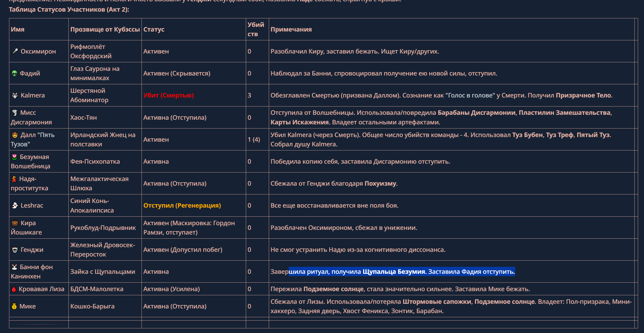Click the name Генджи in the Имя column
The width and height of the screenshot is (644, 333).
coord(32,249)
